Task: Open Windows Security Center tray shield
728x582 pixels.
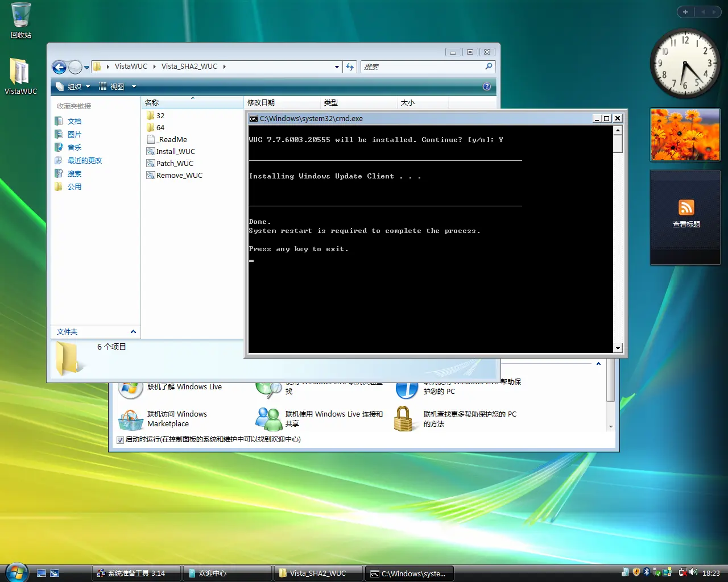Action: [636, 572]
